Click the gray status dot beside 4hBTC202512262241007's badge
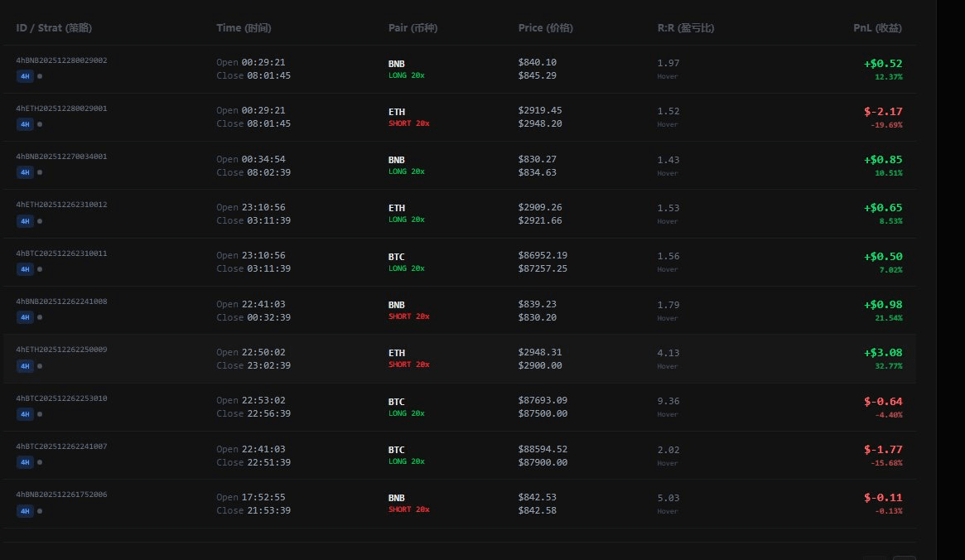The height and width of the screenshot is (560, 965). click(x=40, y=462)
